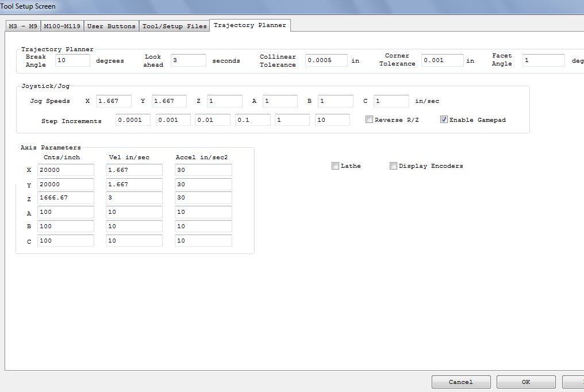Click the 0.0001 step increment field
The image size is (584, 392).
(133, 120)
